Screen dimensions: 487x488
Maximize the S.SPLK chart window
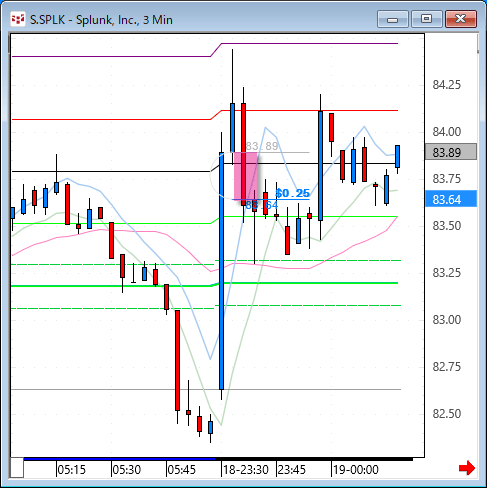tap(426, 19)
